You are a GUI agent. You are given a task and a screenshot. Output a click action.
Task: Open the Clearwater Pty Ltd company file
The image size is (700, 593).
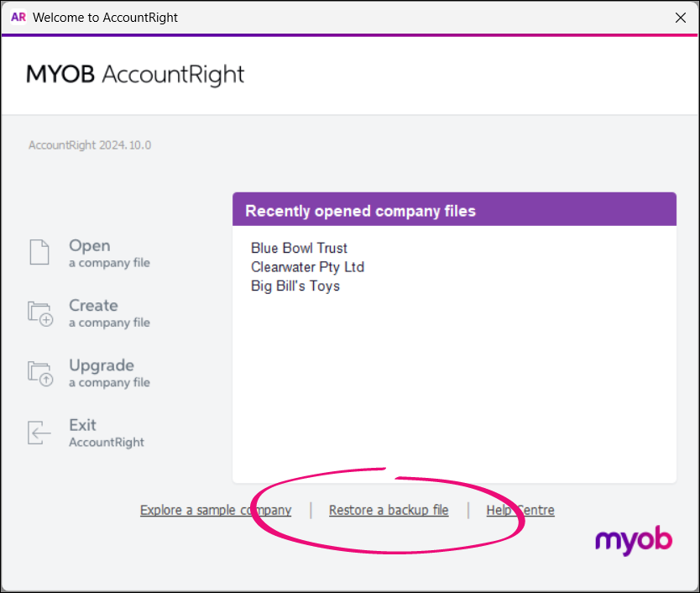(x=307, y=267)
